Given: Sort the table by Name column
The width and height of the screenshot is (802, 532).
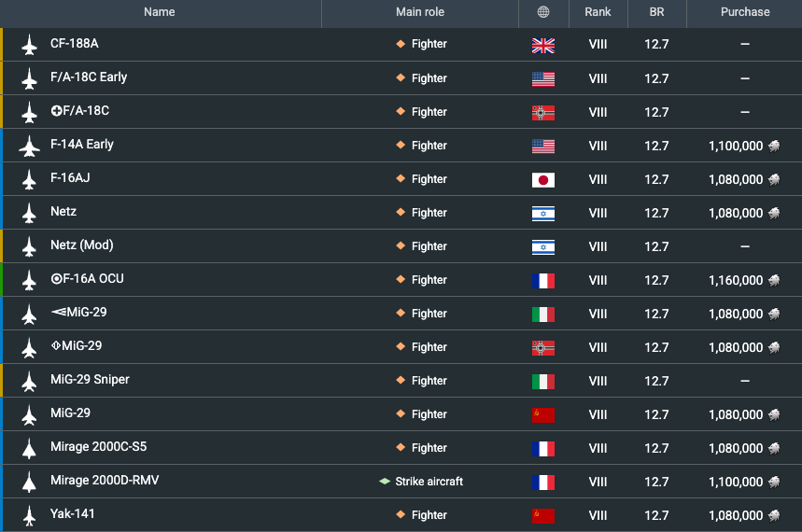Looking at the screenshot, I should click(160, 12).
